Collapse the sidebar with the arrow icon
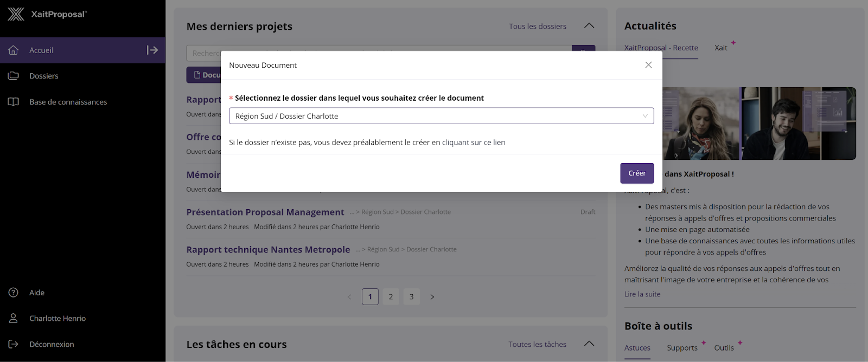 click(x=152, y=50)
